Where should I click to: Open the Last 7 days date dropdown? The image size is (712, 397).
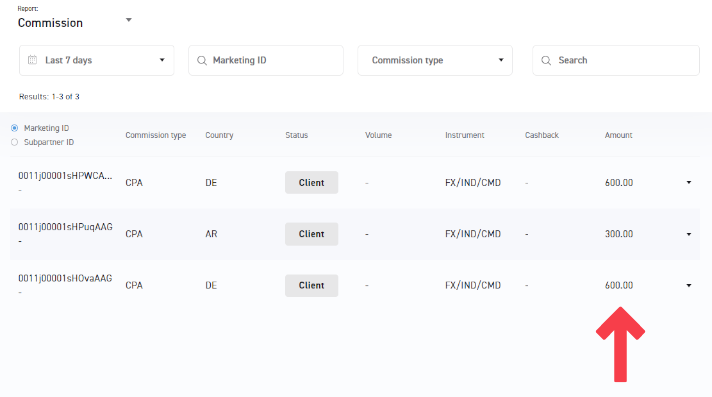click(x=97, y=60)
